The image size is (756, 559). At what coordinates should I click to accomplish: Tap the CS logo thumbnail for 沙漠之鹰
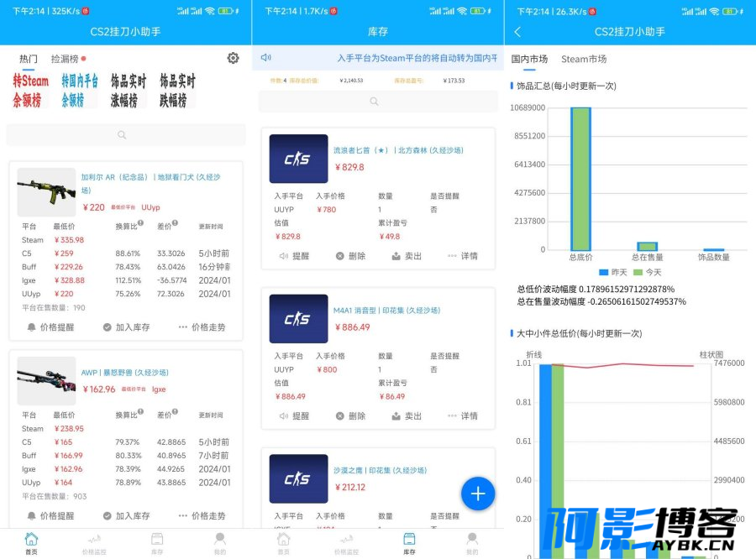298,478
